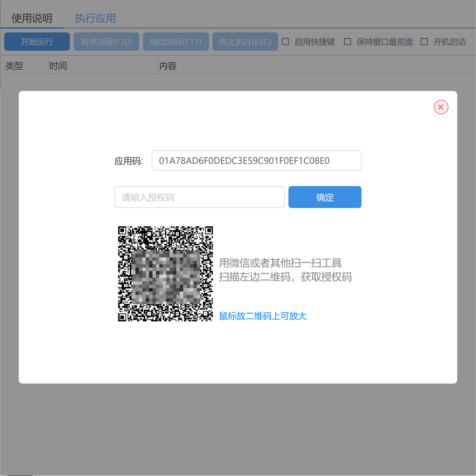The image size is (476, 476).
Task: Click the 扫描左边二维码，获取授权码 text
Action: [286, 277]
